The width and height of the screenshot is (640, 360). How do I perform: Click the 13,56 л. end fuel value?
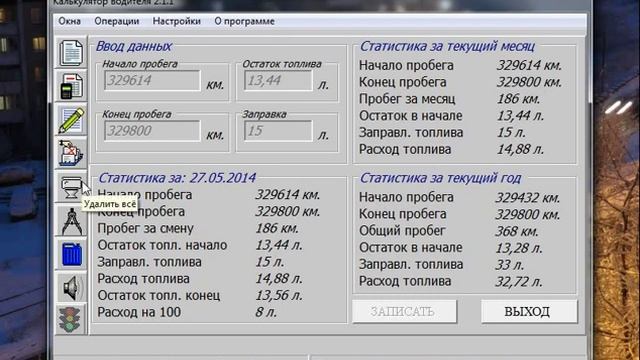(x=279, y=296)
